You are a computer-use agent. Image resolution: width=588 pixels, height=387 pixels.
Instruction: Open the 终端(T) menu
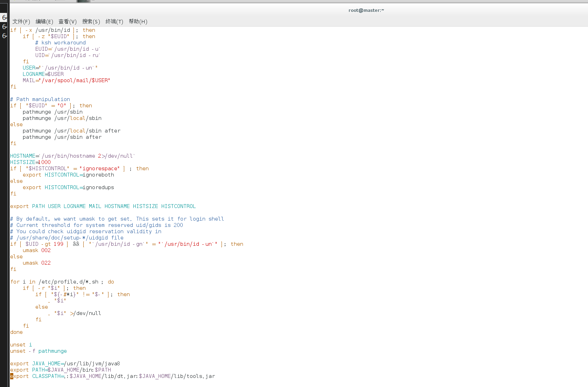click(x=114, y=22)
